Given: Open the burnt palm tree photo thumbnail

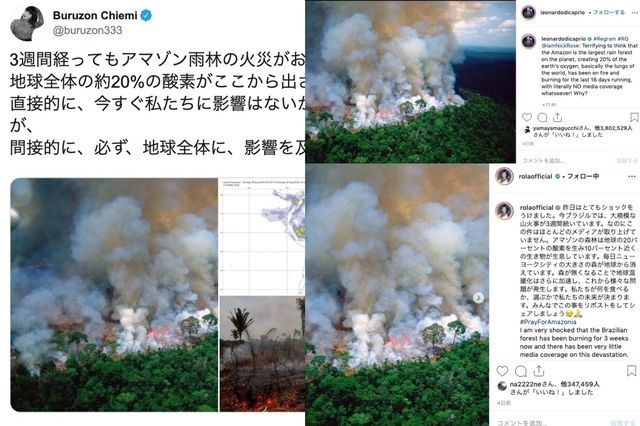Looking at the screenshot, I should (x=262, y=354).
